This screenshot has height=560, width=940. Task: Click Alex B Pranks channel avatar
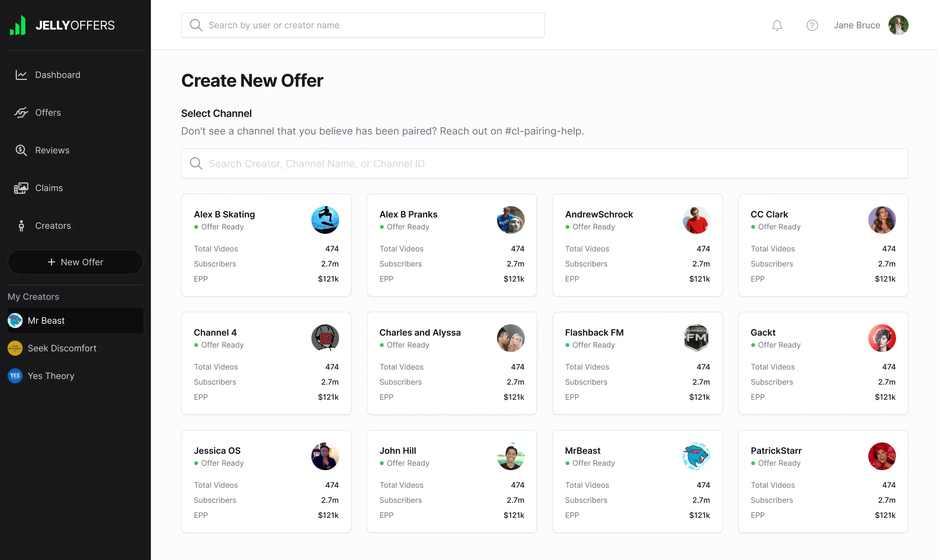pyautogui.click(x=510, y=220)
